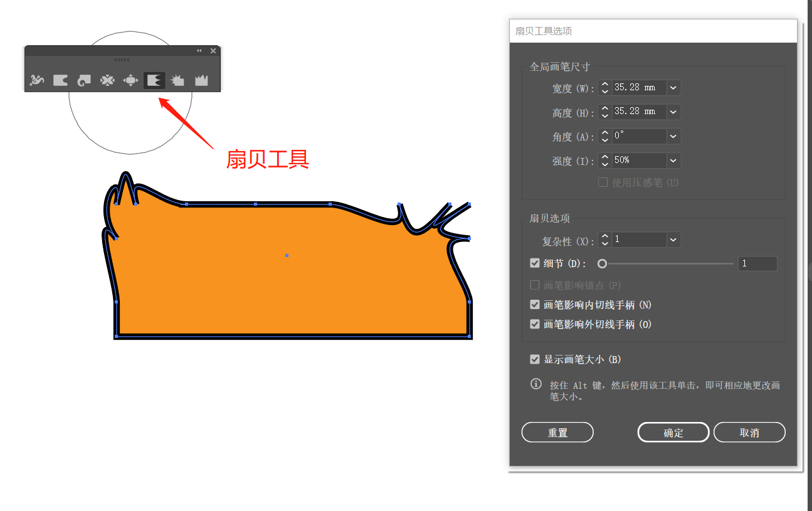Open the 复杂性 (X) dropdown

point(673,240)
